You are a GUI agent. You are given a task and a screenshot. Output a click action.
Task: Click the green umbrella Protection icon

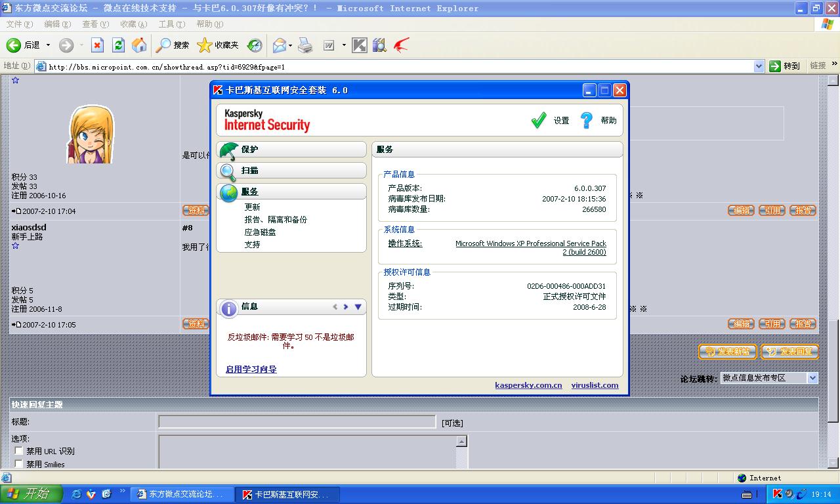click(x=229, y=150)
